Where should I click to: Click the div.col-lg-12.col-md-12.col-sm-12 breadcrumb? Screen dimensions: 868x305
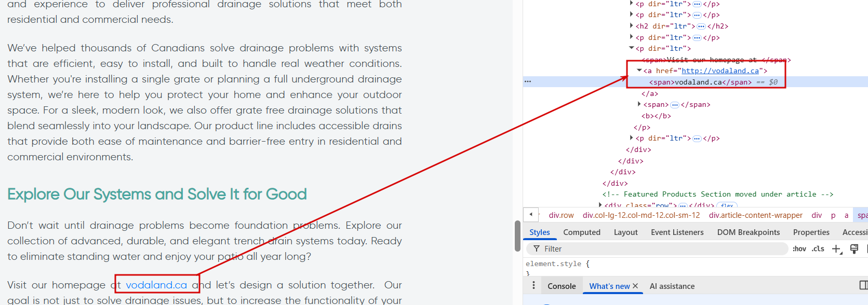pyautogui.click(x=641, y=215)
